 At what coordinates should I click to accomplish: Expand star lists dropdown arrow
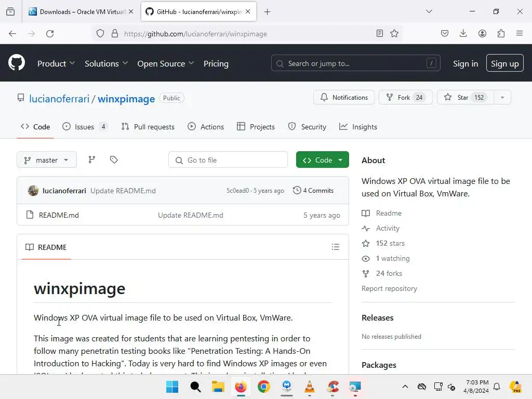502,98
